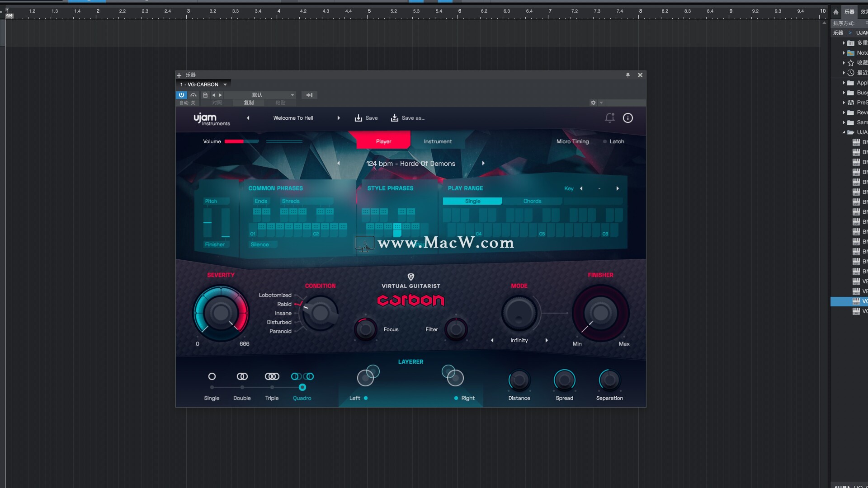Switch to the Instrument tab
Viewport: 868px width, 488px height.
point(438,141)
